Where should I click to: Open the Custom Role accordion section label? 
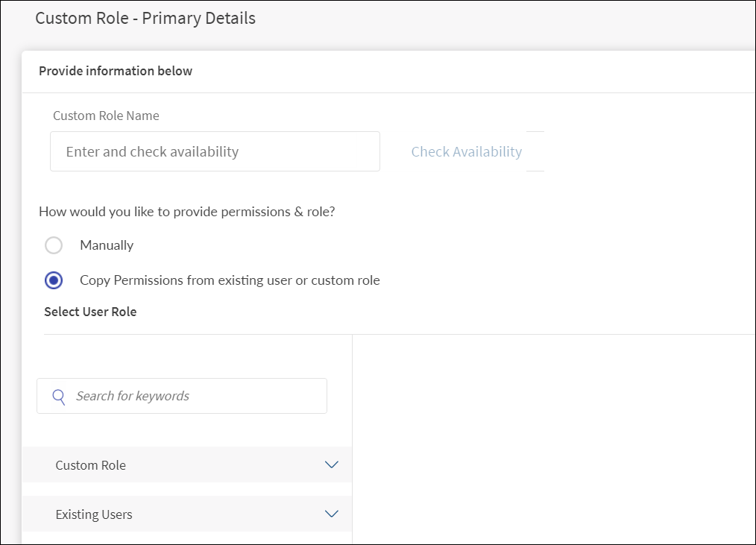pos(91,465)
